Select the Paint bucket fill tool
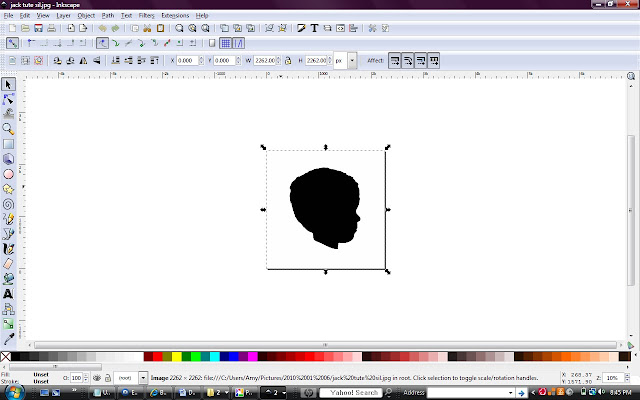640x400 pixels. (8, 279)
